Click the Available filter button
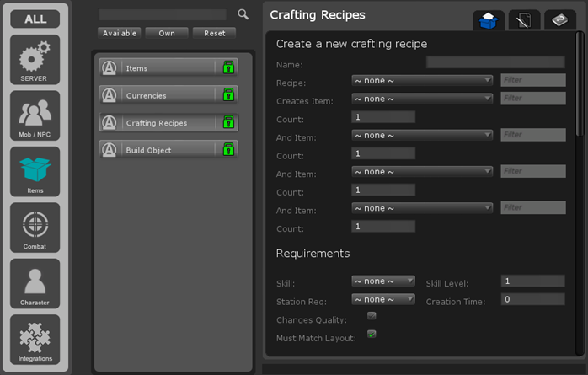 click(x=119, y=33)
